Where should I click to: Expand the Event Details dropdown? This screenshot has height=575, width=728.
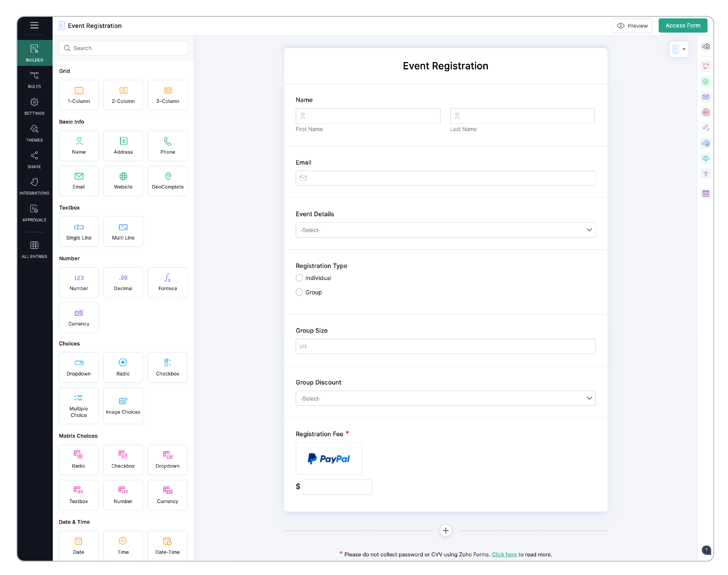[x=445, y=230]
